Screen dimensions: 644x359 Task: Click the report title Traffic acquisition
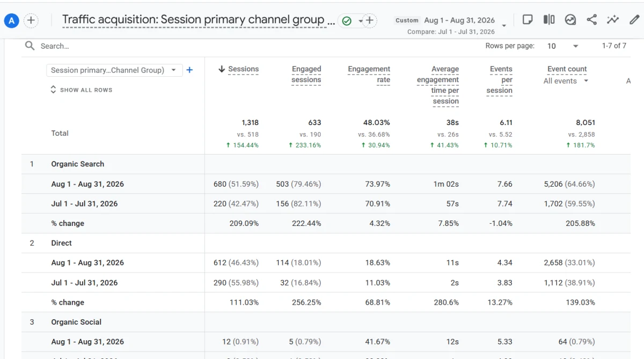point(199,20)
